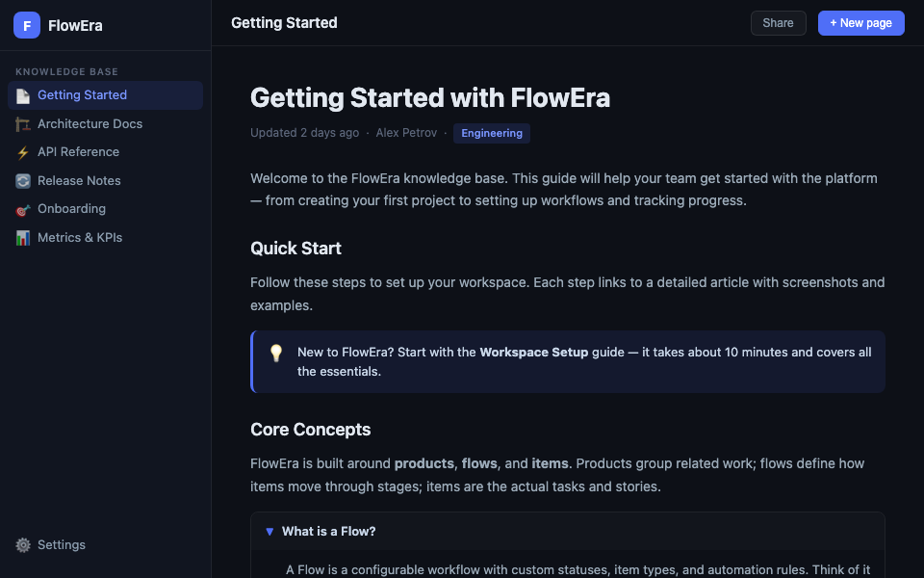The width and height of the screenshot is (924, 578).
Task: Open Settings from the sidebar
Action: tap(62, 545)
